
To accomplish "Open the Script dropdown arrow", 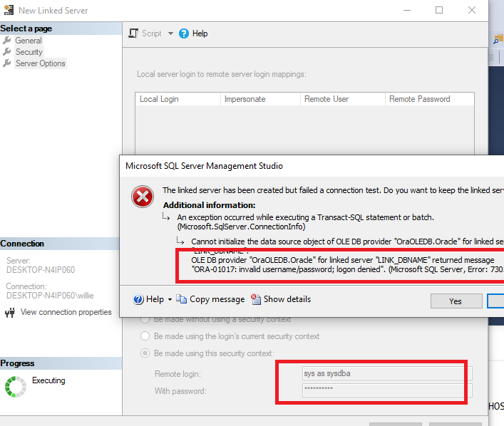I will pyautogui.click(x=170, y=33).
